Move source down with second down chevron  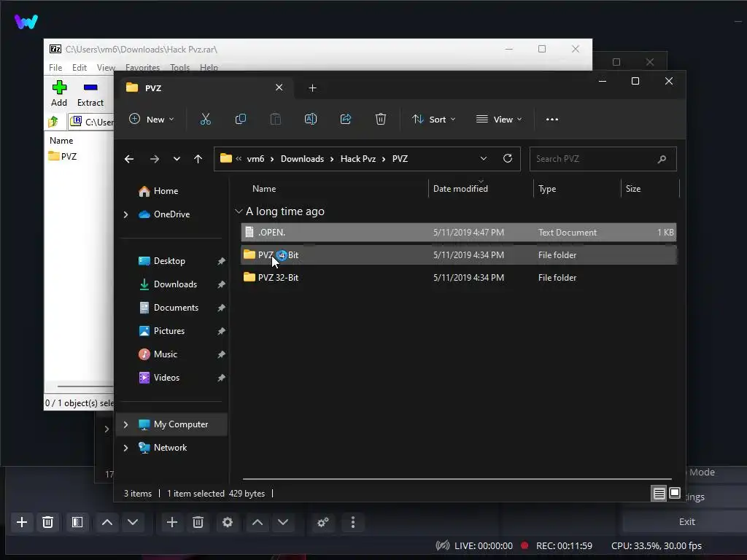pyautogui.click(x=283, y=522)
